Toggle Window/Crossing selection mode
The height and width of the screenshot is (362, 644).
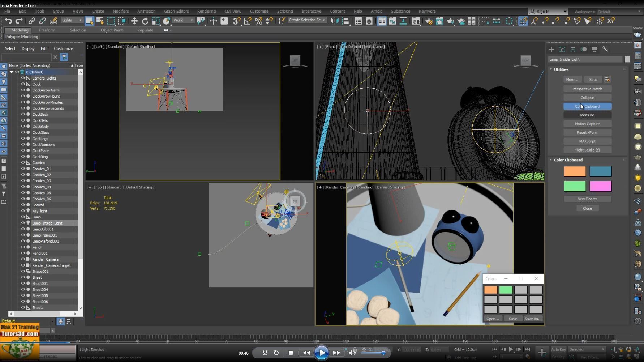[x=122, y=21]
